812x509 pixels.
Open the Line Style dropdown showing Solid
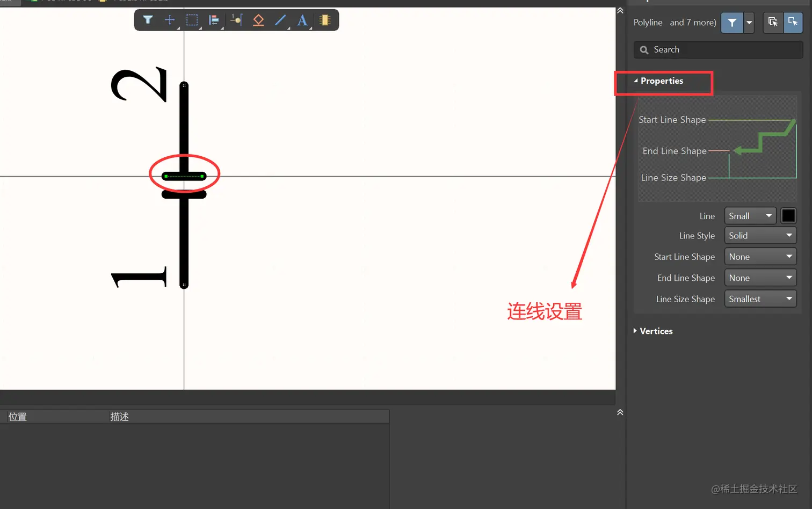760,236
